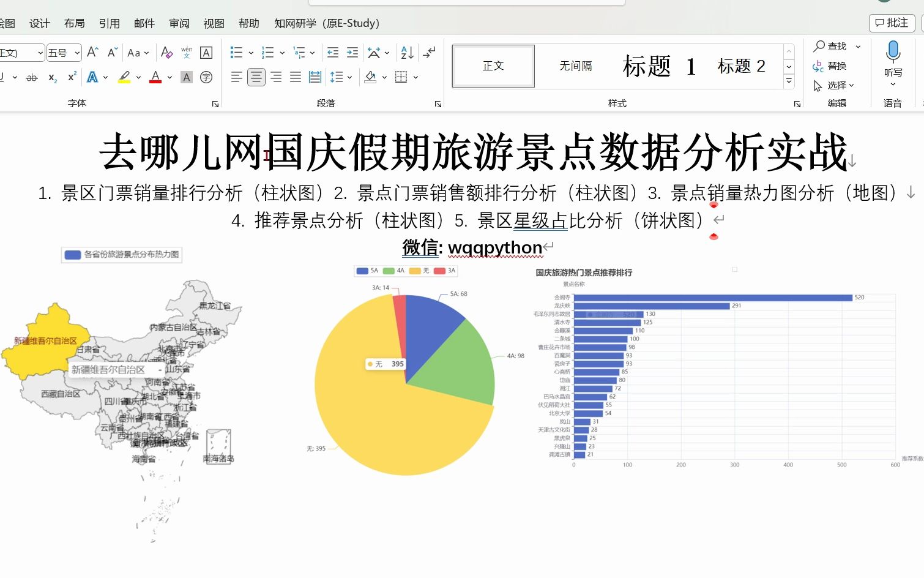Open the 样式 styles pane launcher
924x578 pixels.
pyautogui.click(x=797, y=104)
